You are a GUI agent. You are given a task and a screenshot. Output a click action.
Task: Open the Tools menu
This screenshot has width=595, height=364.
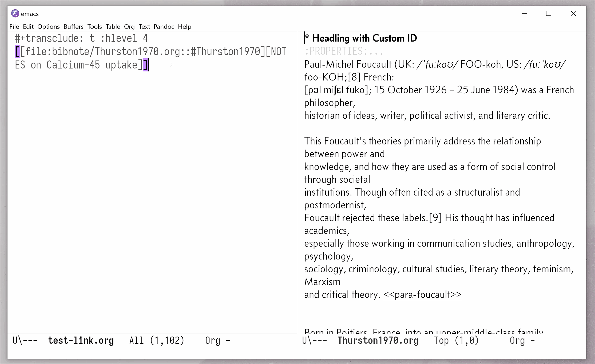point(94,26)
